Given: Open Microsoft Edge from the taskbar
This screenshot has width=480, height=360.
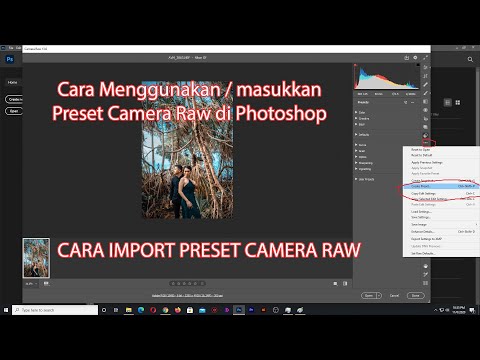Looking at the screenshot, I should (x=141, y=310).
